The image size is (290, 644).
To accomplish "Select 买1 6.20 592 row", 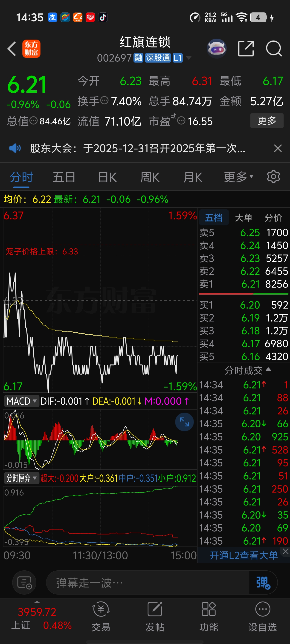I will coord(244,305).
